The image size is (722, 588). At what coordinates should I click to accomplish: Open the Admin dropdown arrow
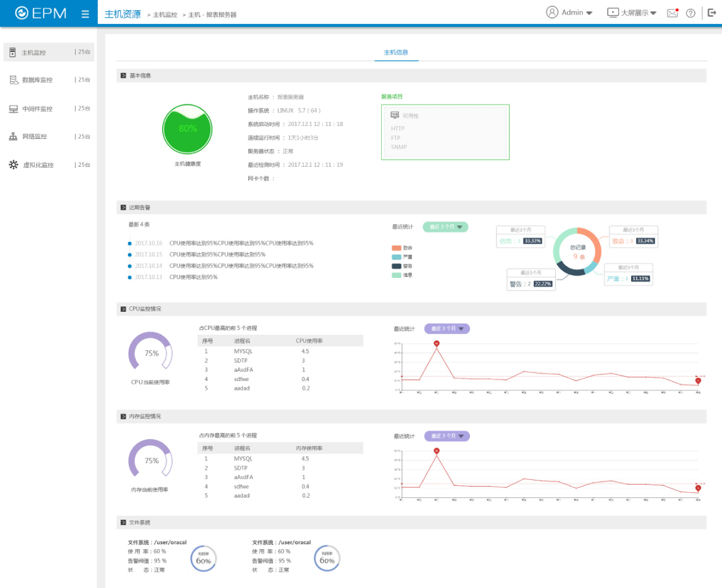click(589, 14)
